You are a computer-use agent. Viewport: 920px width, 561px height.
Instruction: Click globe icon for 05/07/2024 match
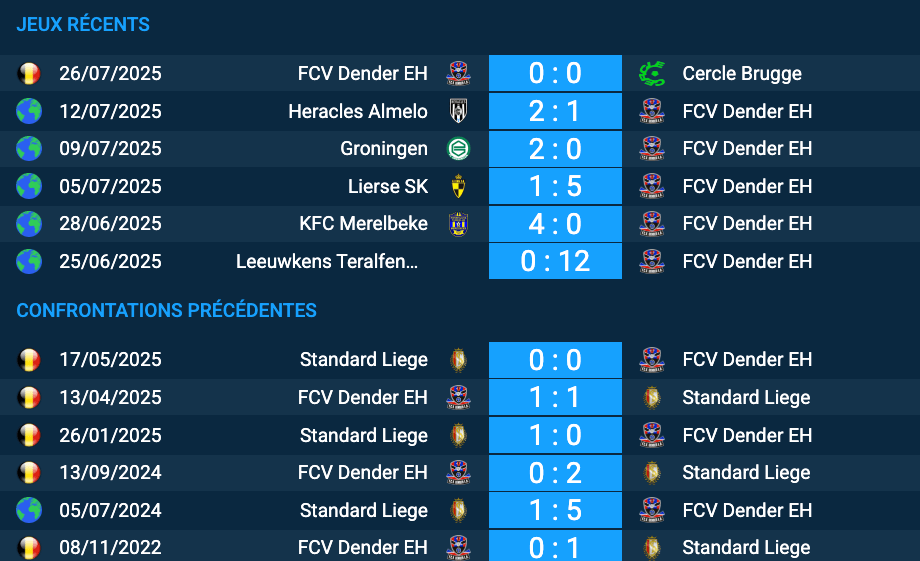29,511
